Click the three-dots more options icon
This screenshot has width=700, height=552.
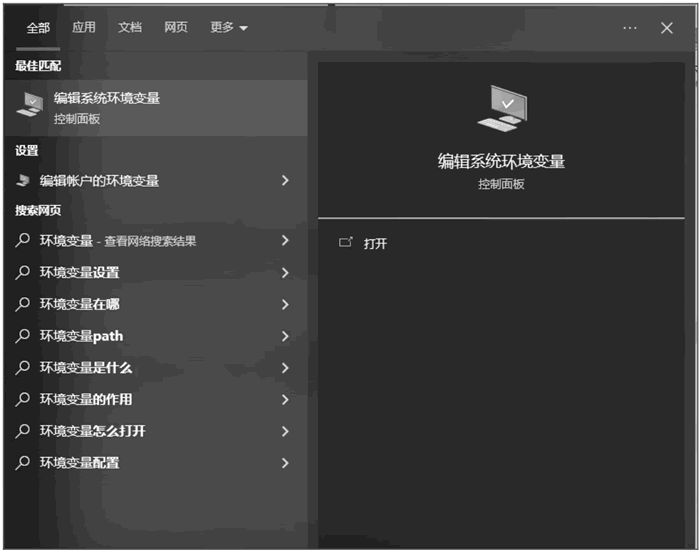629,28
